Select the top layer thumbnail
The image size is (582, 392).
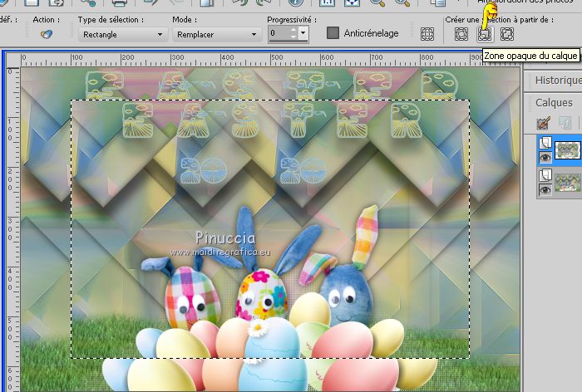click(567, 150)
